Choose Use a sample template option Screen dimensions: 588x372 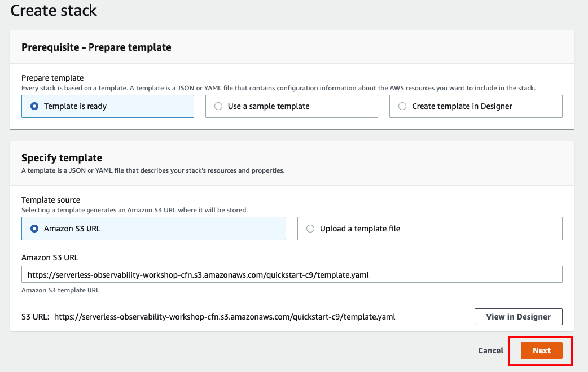pos(291,107)
